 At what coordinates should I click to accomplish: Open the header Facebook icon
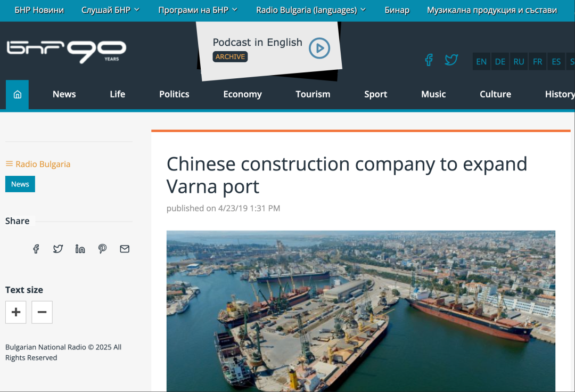click(429, 60)
